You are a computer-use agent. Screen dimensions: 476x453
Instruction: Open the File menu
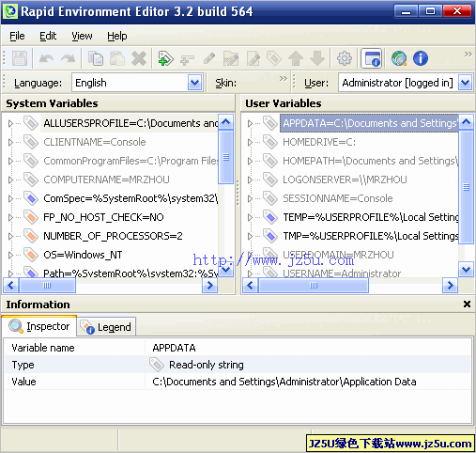(x=17, y=36)
